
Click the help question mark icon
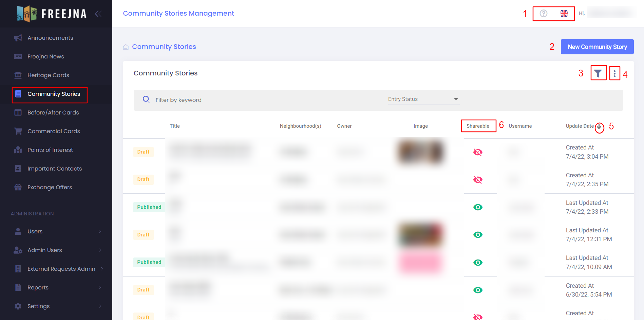544,14
